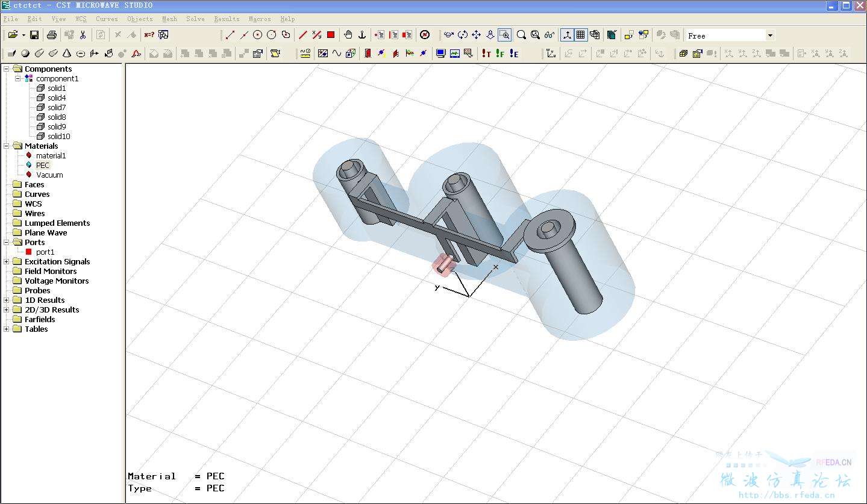
Task: Collapse the Components tree folder
Action: tap(7, 69)
